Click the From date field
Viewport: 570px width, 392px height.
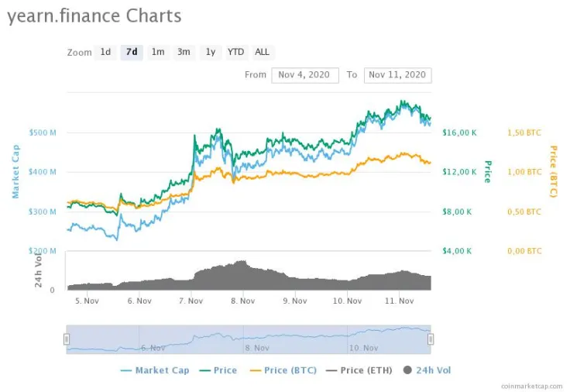point(305,75)
